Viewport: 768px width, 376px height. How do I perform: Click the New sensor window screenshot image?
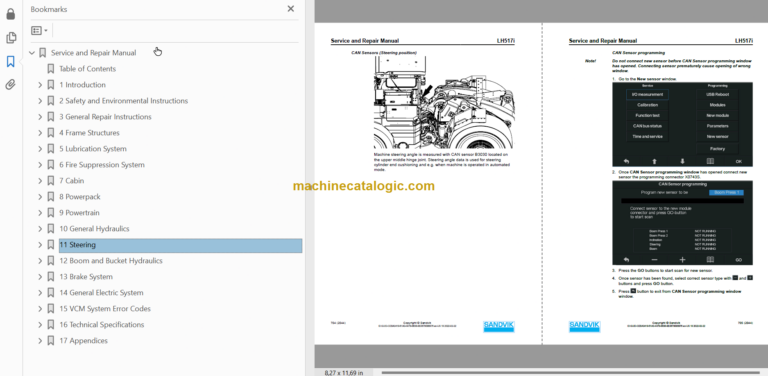point(682,124)
